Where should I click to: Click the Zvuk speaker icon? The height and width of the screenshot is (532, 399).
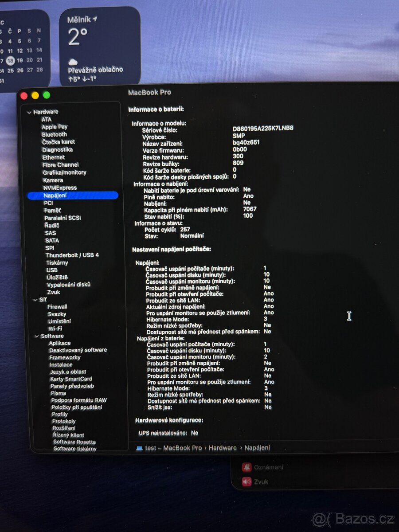tap(246, 481)
